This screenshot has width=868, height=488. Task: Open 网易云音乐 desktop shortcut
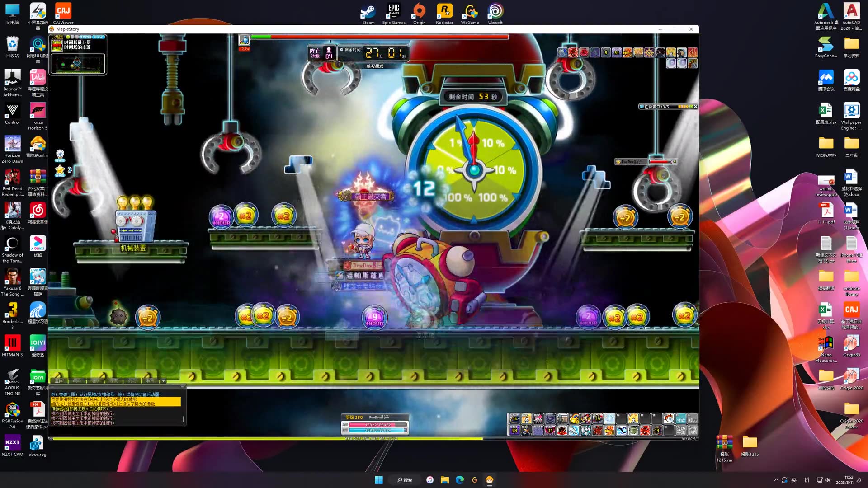(38, 213)
